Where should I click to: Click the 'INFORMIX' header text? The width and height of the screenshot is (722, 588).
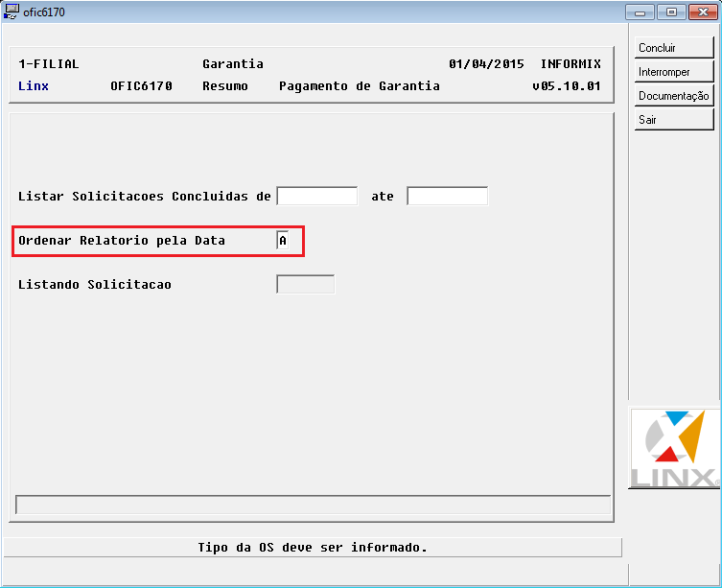pyautogui.click(x=571, y=64)
